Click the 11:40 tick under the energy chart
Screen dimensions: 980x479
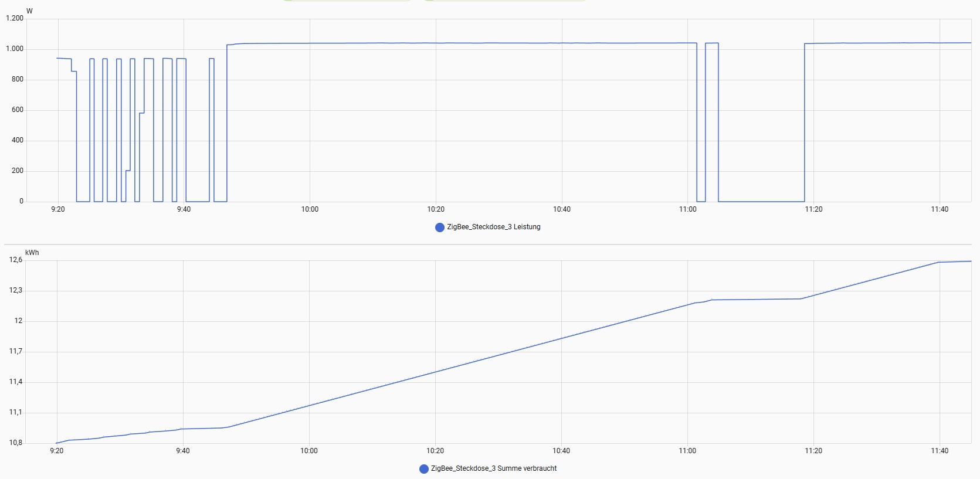939,451
